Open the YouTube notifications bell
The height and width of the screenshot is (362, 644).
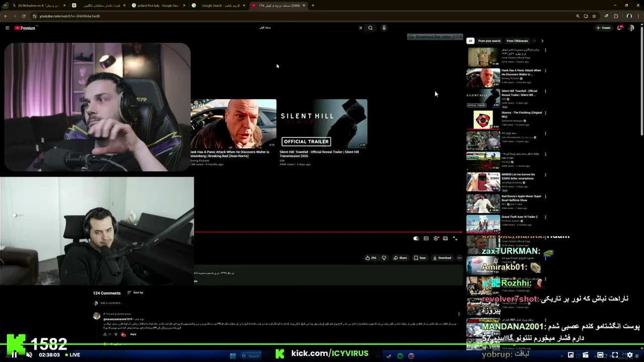[x=619, y=28]
